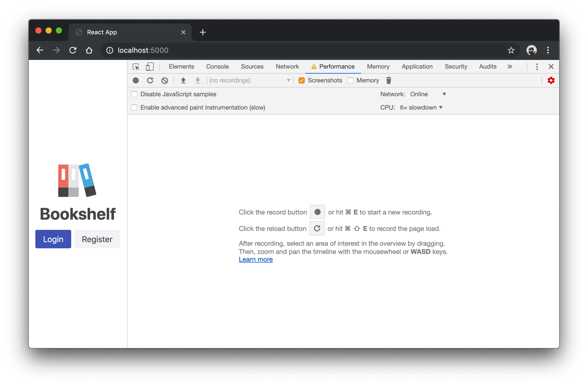The image size is (588, 386).
Task: Check Disable JavaScript samples
Action: pyautogui.click(x=134, y=94)
